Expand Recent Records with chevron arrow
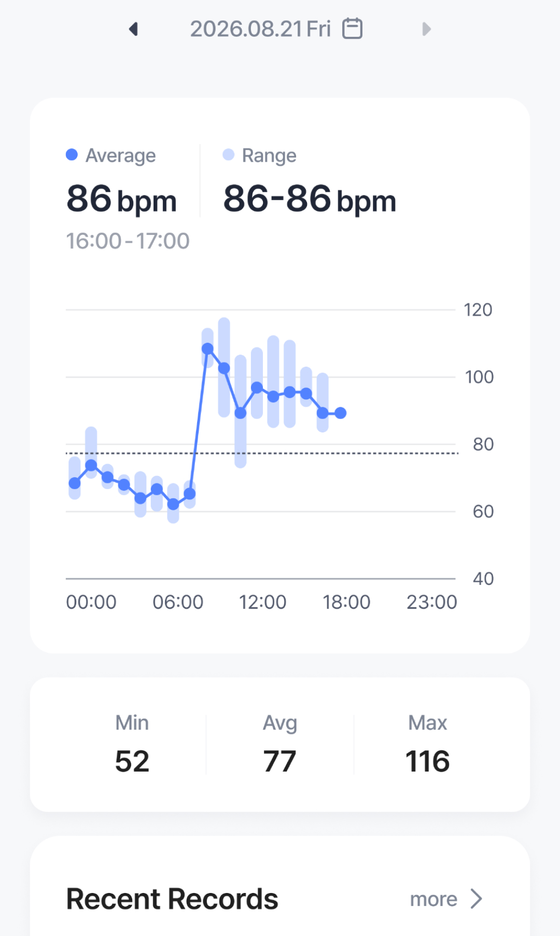 point(476,899)
